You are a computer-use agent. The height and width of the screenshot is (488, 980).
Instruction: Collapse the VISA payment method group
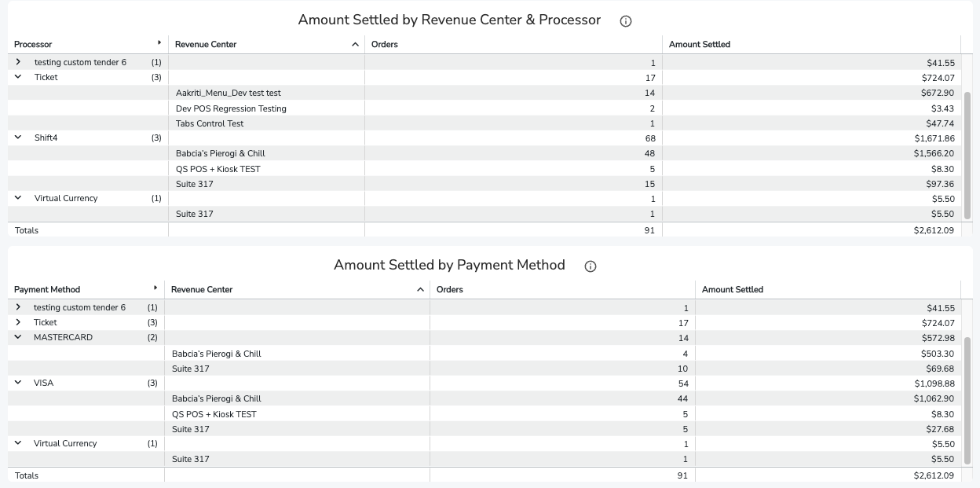click(18, 383)
